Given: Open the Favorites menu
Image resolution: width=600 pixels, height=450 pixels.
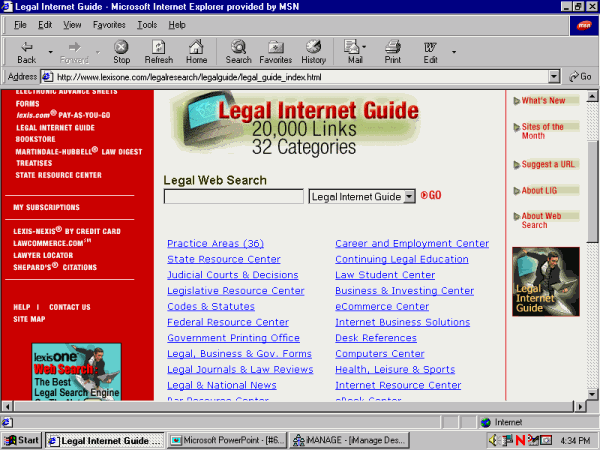Looking at the screenshot, I should [x=109, y=24].
